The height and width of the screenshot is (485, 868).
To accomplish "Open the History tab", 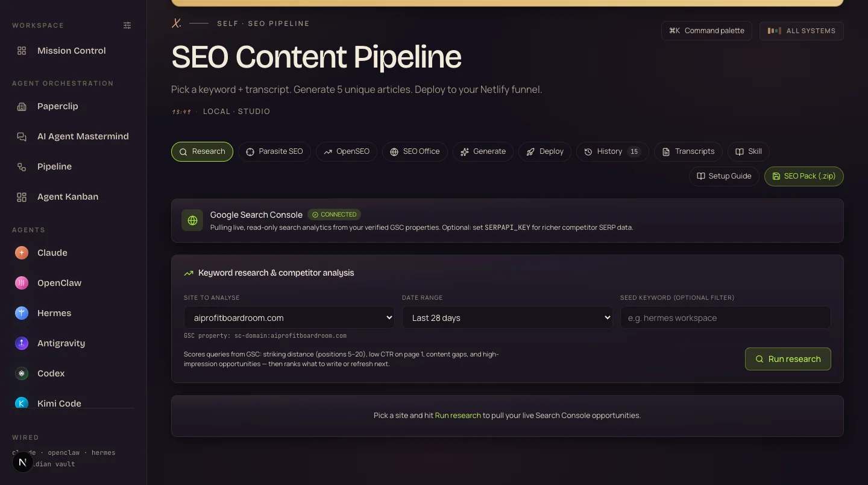I will [612, 151].
